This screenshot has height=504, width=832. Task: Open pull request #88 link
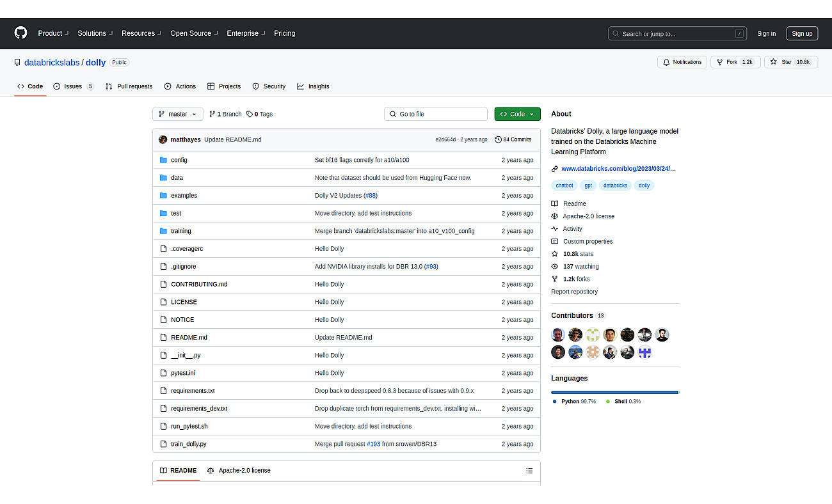point(371,196)
